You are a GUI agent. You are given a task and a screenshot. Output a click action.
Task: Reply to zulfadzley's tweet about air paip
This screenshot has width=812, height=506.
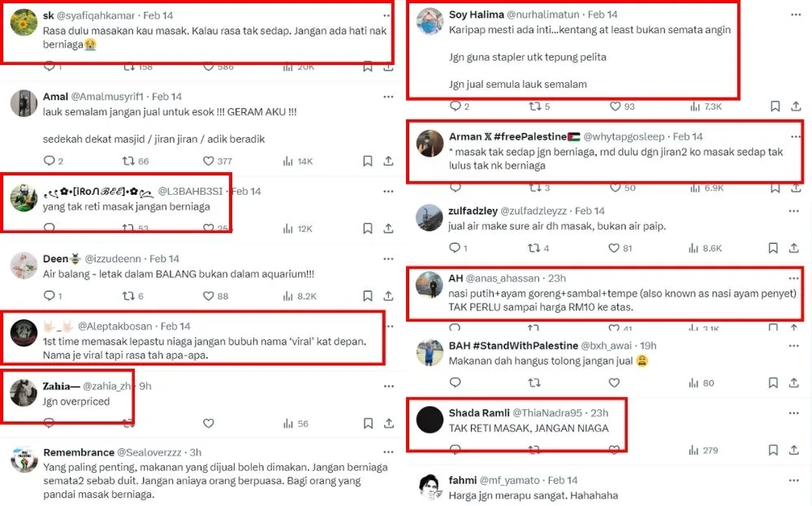(455, 249)
